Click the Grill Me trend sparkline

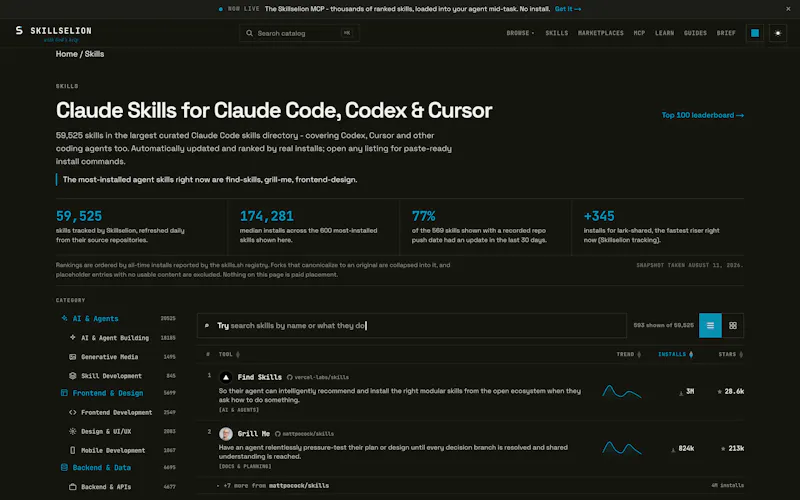coord(621,448)
